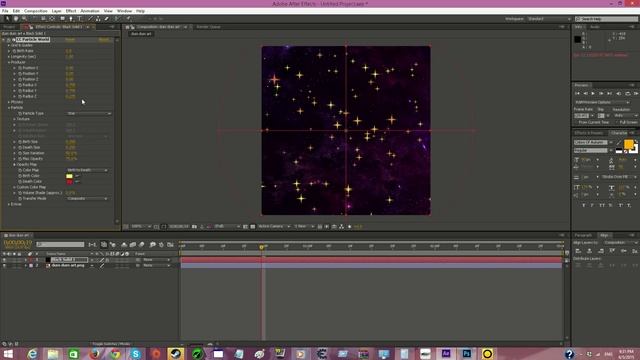Toggle Transparency Grid in composition viewer
Viewport: 640px width, 360px height.
pyautogui.click(x=253, y=227)
